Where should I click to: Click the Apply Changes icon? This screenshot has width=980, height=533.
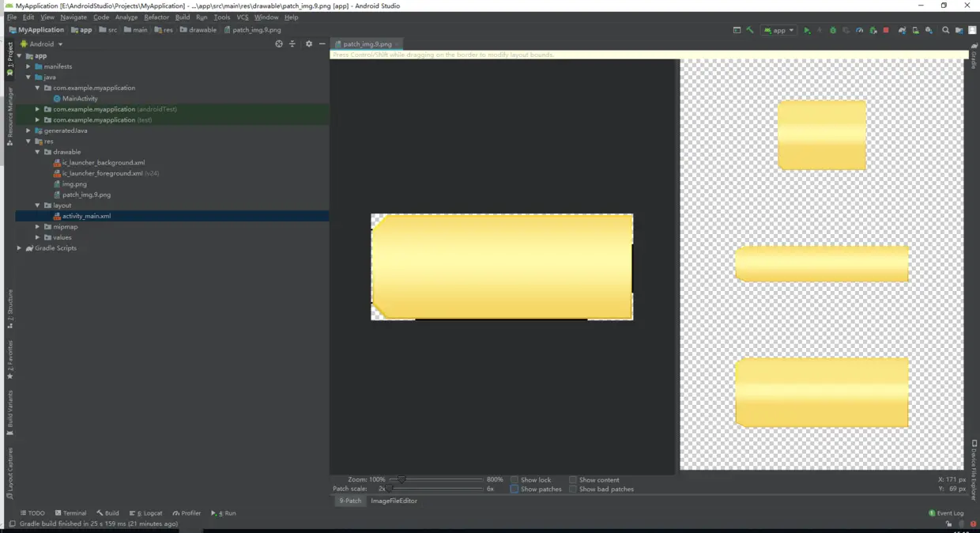820,30
